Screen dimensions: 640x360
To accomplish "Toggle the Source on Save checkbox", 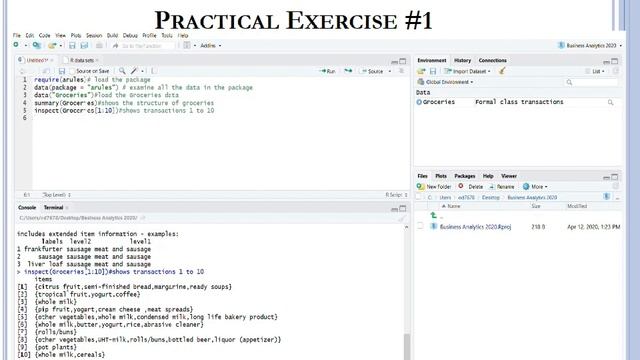I will coord(72,71).
